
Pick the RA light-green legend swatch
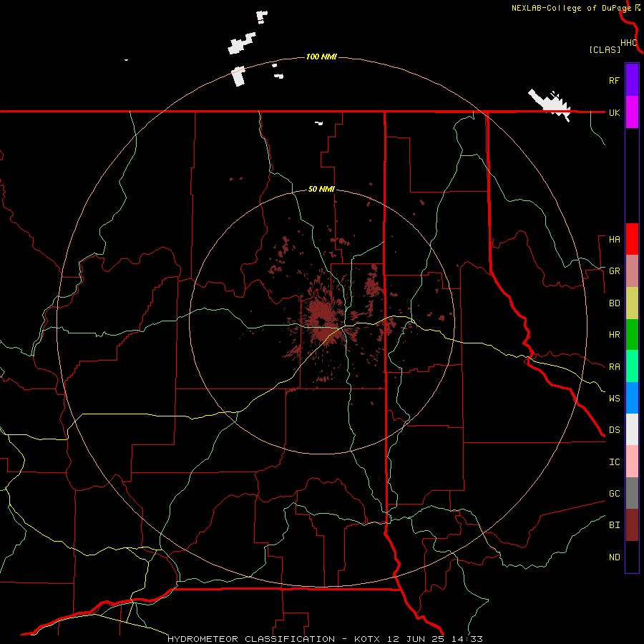632,366
